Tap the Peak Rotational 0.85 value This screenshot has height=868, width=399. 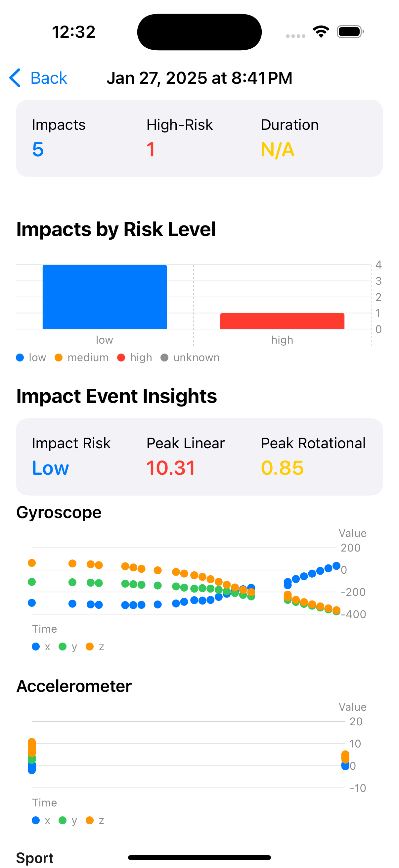tap(283, 468)
